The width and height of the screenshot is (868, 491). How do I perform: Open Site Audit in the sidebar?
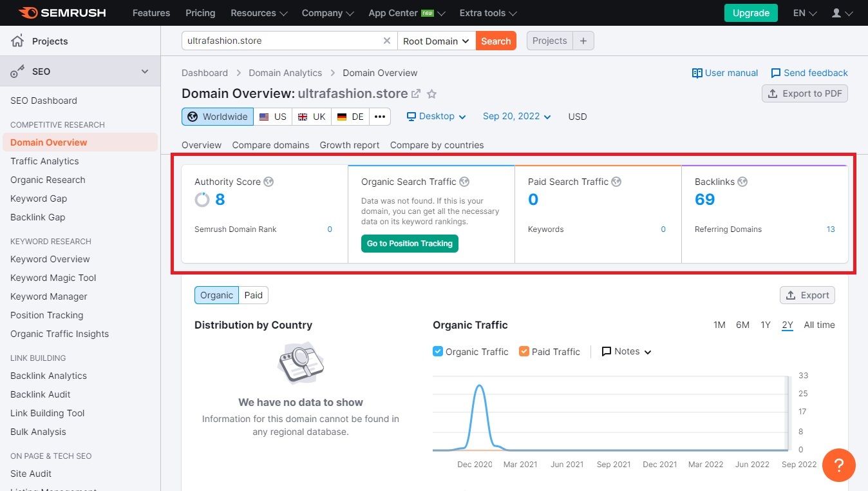pos(31,474)
